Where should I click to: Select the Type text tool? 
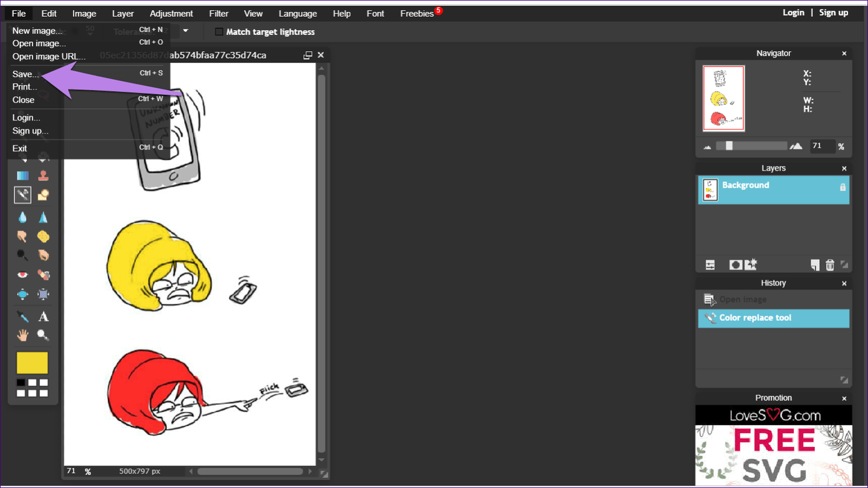click(x=43, y=316)
